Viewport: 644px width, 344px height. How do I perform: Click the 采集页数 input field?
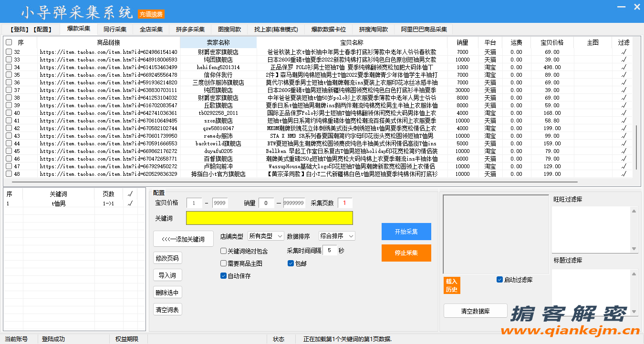[345, 203]
